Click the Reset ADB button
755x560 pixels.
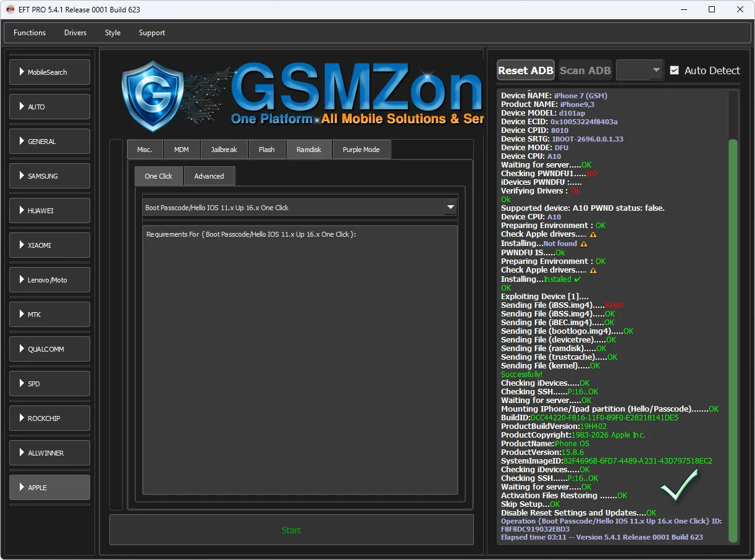tap(526, 70)
